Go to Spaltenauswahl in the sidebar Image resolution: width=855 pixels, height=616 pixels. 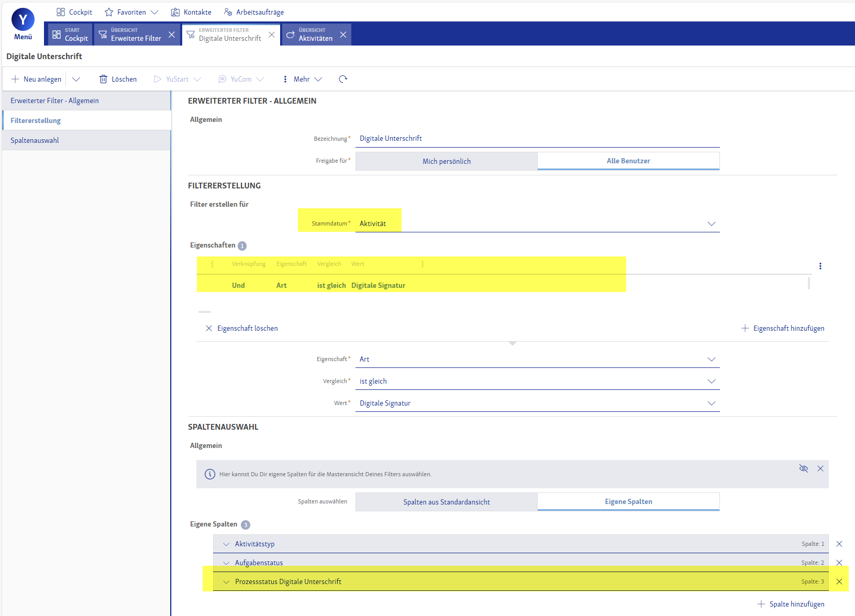[x=35, y=140]
